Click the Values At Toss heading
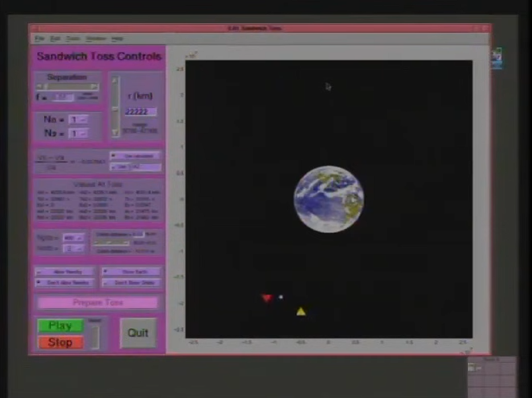Screen dimensions: 532x398 click(x=98, y=184)
